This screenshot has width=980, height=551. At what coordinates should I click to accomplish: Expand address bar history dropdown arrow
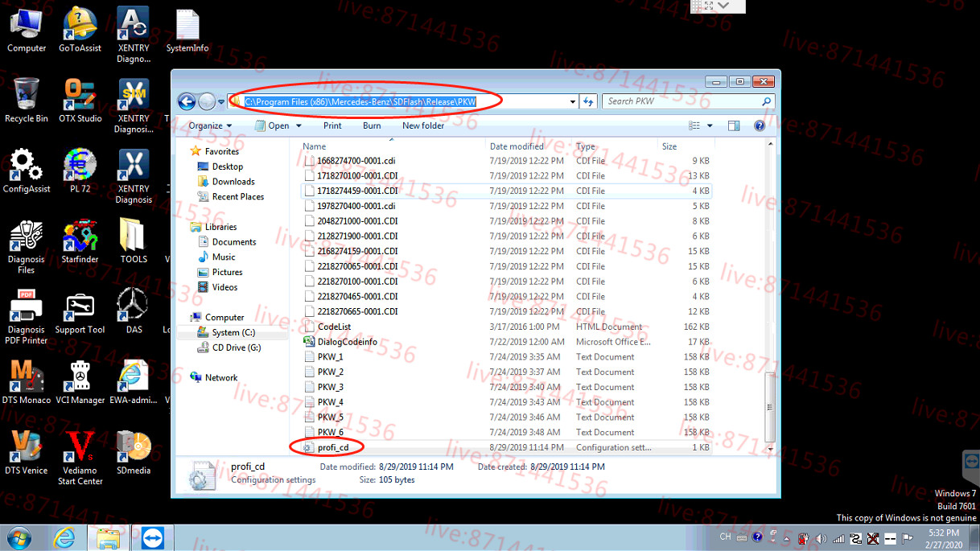572,101
